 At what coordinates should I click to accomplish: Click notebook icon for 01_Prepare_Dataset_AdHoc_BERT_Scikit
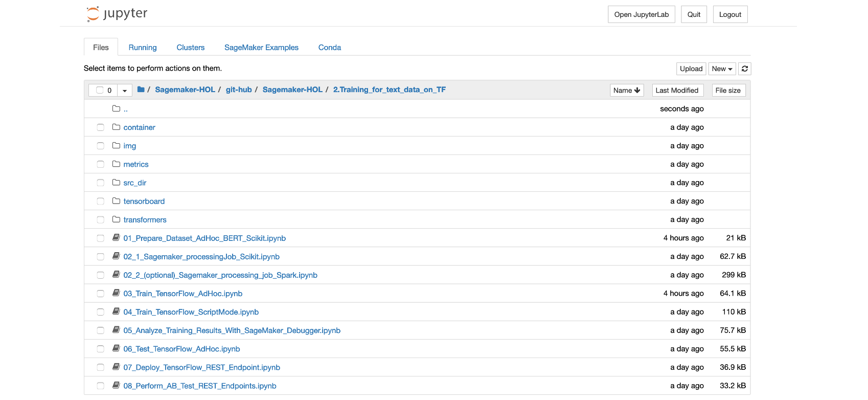pos(116,237)
